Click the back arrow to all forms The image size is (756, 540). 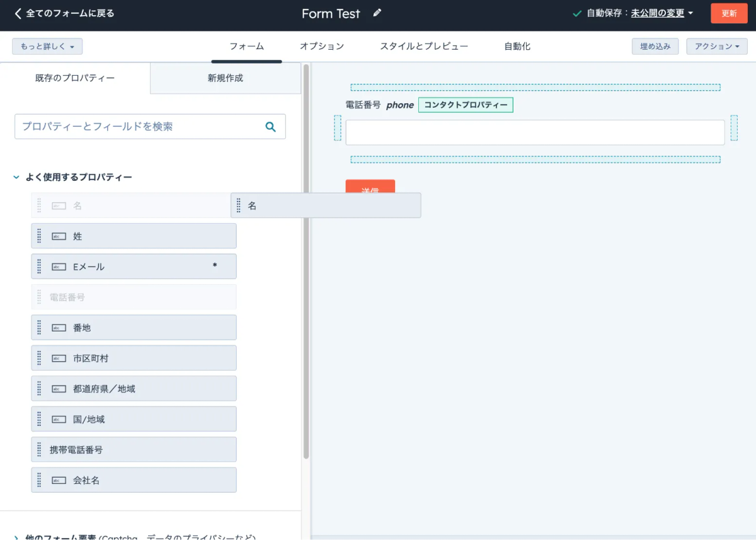pyautogui.click(x=18, y=13)
